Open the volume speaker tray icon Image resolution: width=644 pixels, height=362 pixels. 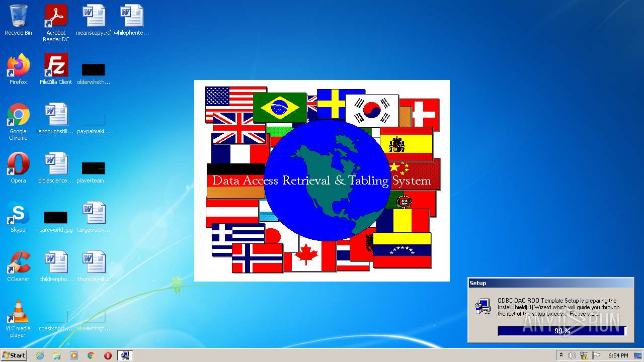tap(572, 355)
